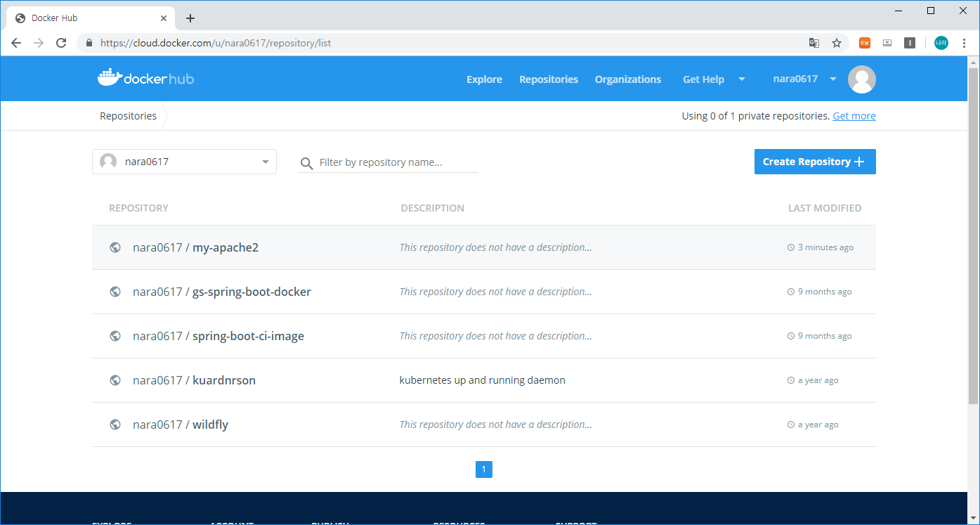
Task: Select the Docker Hub browser tab
Action: click(x=91, y=18)
